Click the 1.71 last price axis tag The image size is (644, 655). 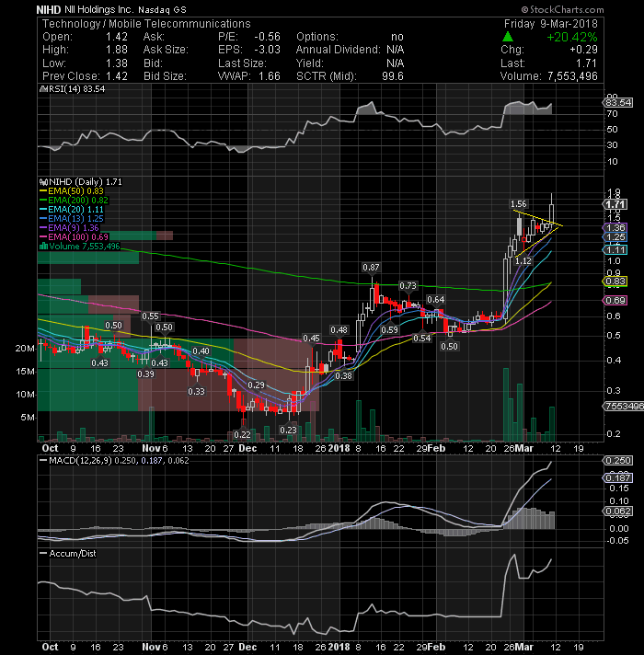point(615,204)
